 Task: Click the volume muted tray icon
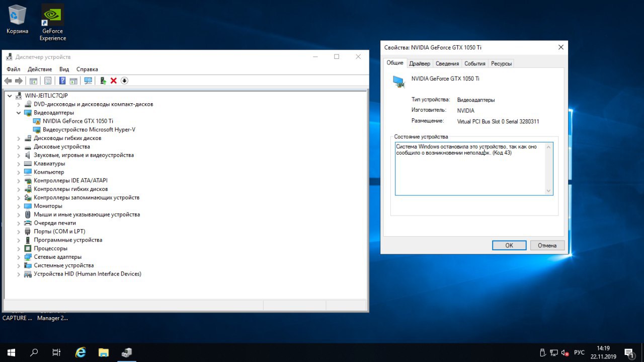pyautogui.click(x=565, y=352)
